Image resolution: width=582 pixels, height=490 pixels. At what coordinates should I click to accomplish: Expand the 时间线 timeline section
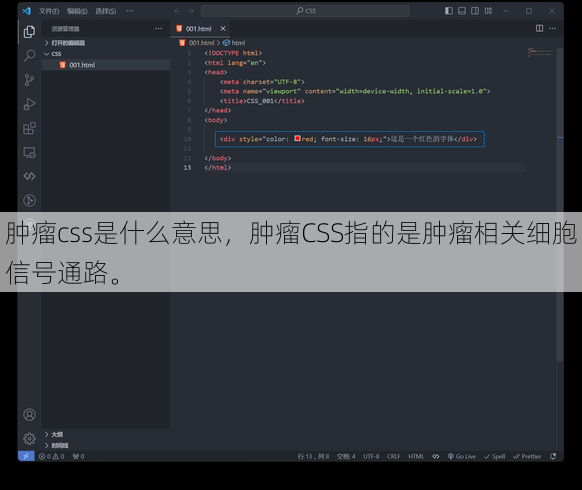click(x=106, y=445)
